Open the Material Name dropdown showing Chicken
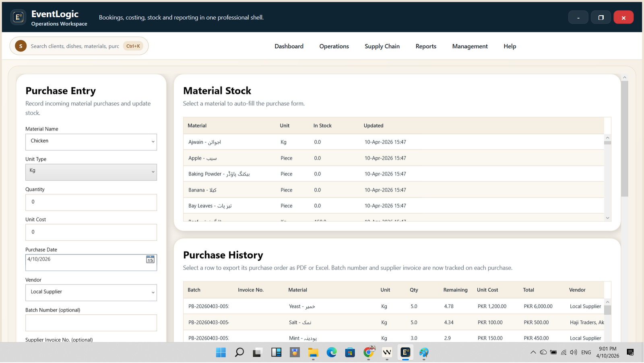Screen dimensions: 644x363 91,142
